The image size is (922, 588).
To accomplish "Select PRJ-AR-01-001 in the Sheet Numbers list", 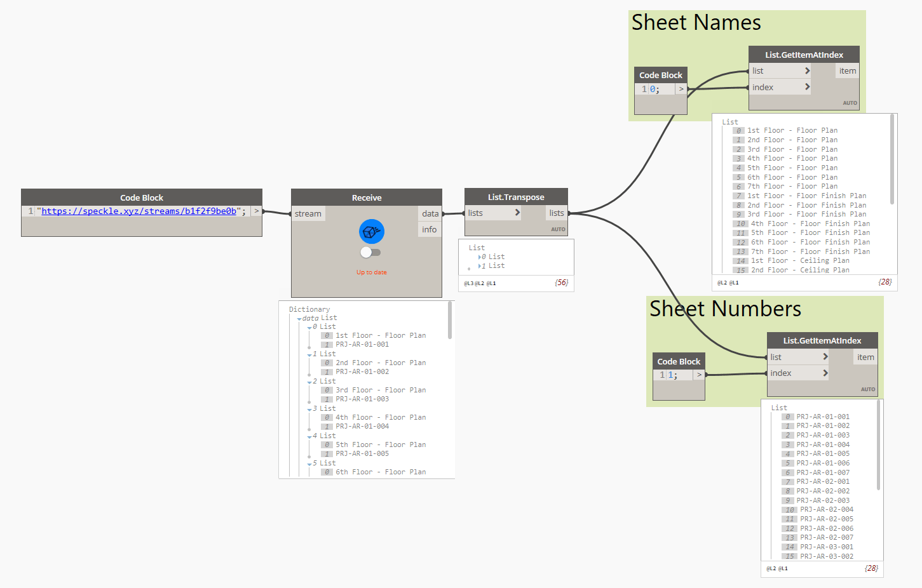I will 824,416.
